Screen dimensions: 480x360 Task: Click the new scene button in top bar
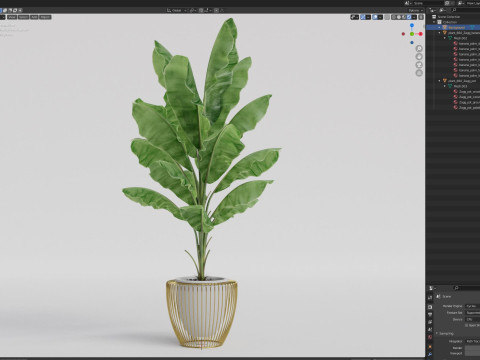(x=447, y=3)
